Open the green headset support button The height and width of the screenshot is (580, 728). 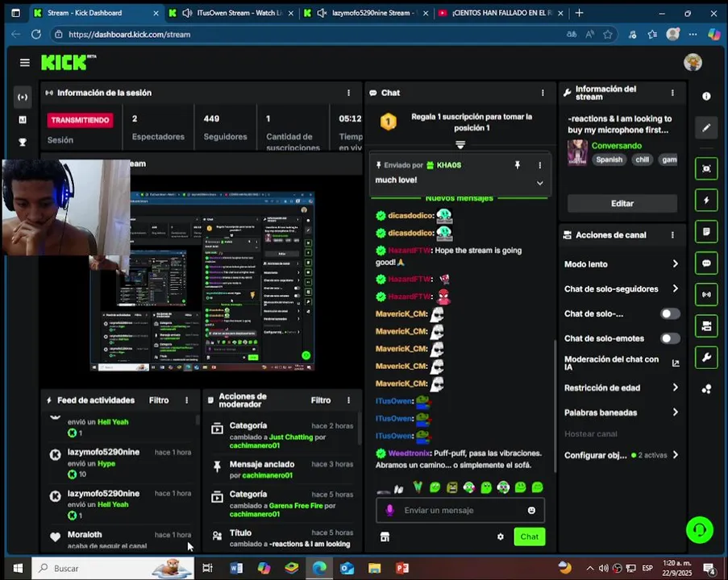pyautogui.click(x=700, y=530)
